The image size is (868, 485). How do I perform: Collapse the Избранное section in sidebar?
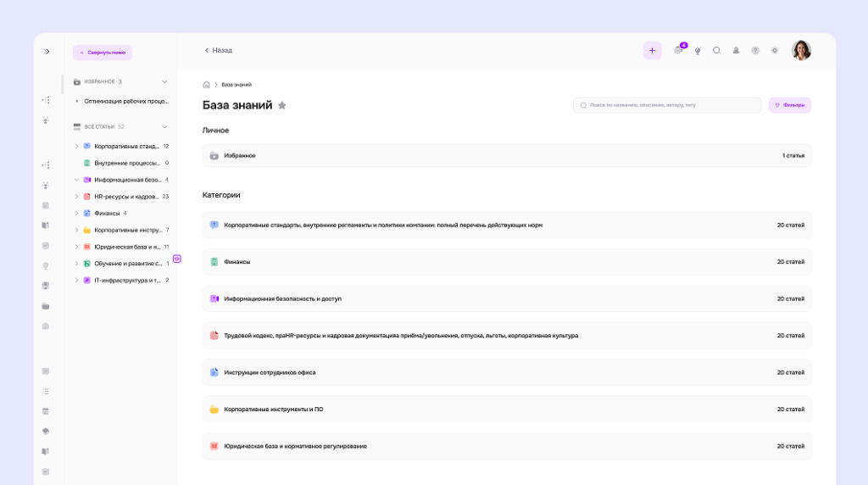point(164,82)
